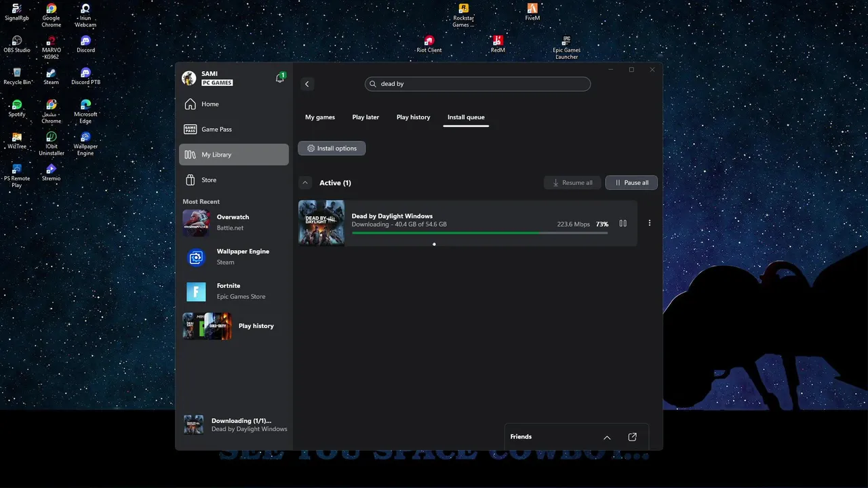Click the search field containing "dead by"

477,84
